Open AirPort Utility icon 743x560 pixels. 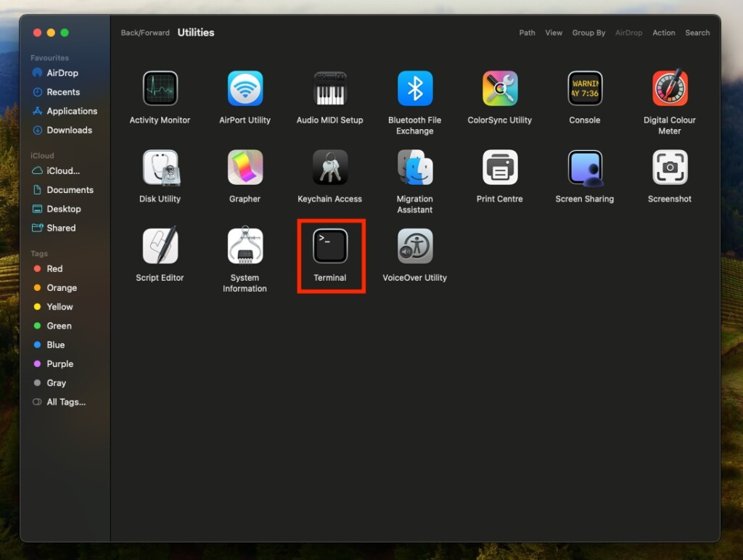[245, 89]
